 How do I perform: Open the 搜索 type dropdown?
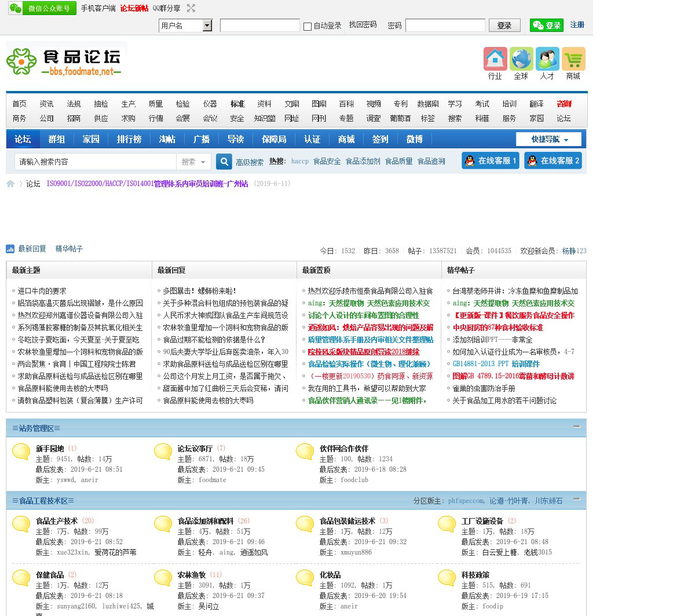coord(194,162)
